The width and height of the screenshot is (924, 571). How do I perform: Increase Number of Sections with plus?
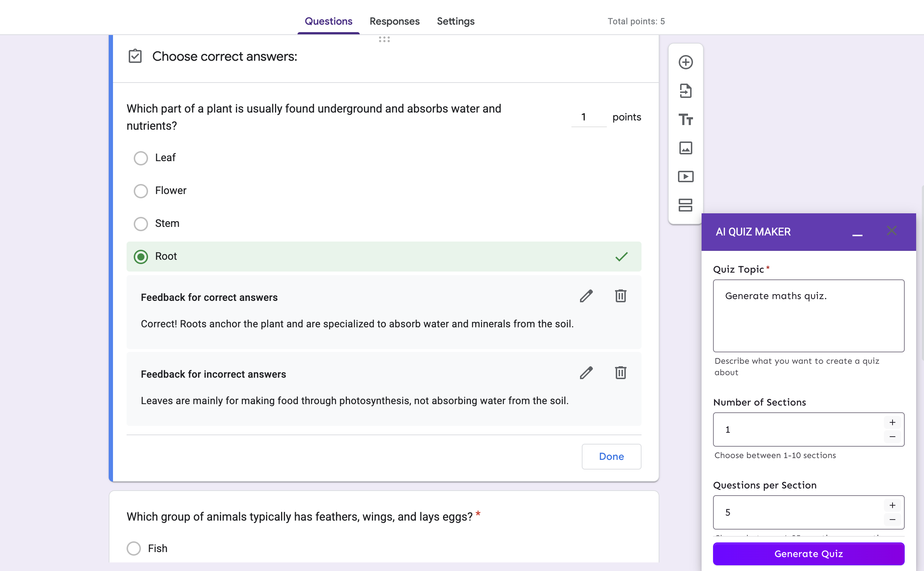point(892,422)
